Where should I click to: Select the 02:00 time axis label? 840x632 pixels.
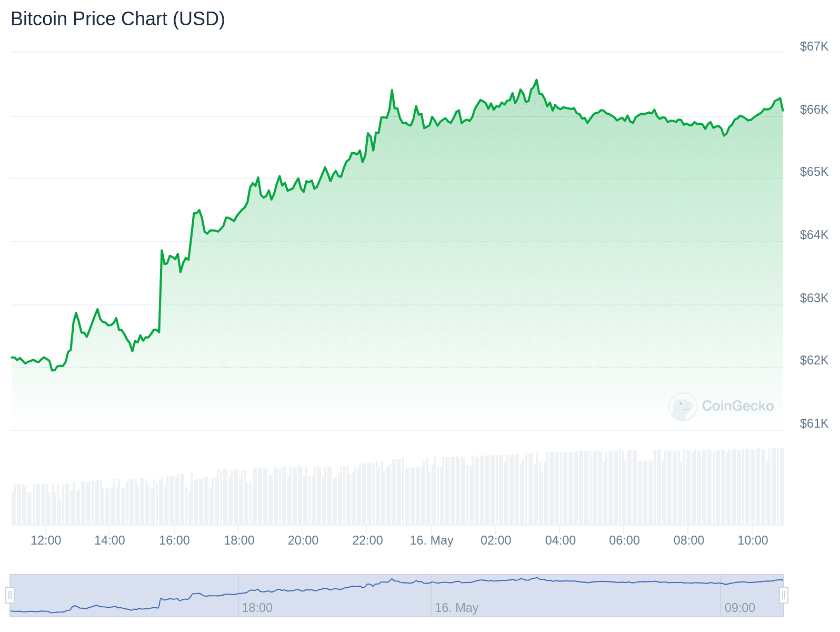[496, 540]
